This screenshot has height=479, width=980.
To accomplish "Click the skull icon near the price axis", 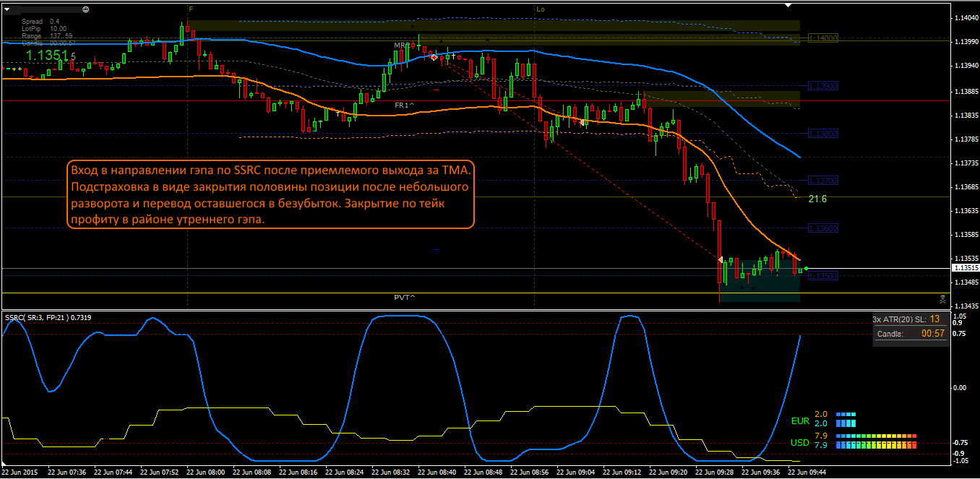I will tap(942, 298).
